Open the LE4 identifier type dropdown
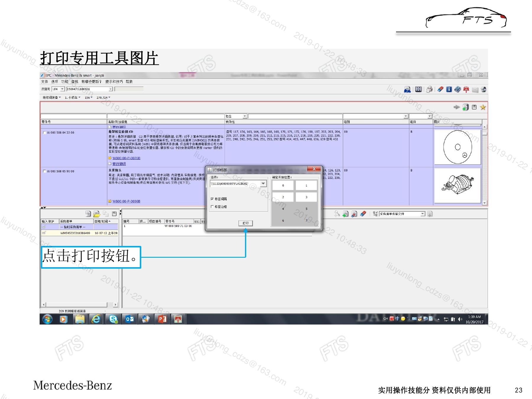 [62, 89]
